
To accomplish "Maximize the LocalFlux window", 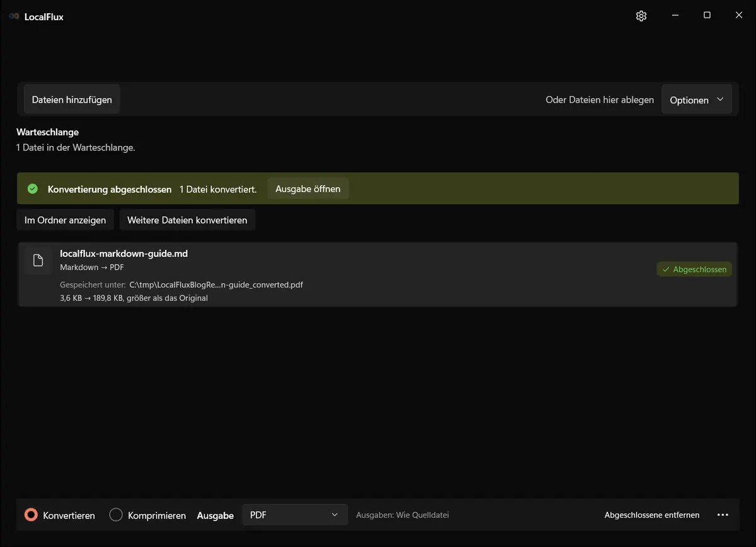I will [707, 16].
